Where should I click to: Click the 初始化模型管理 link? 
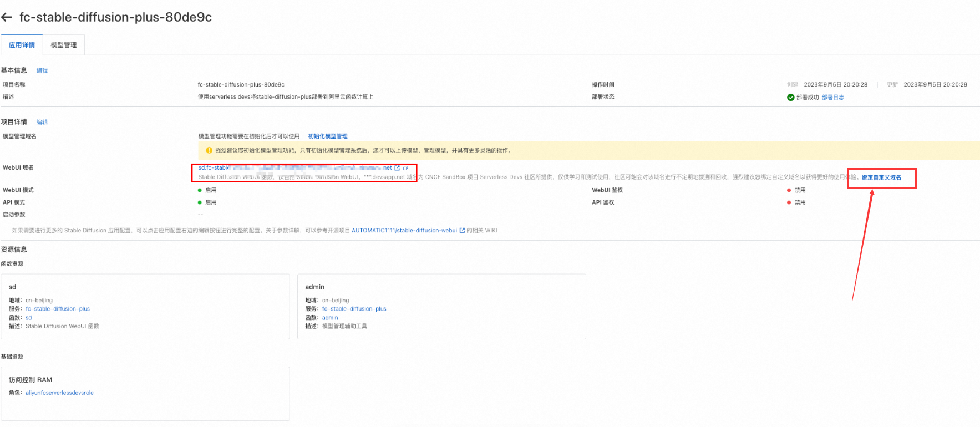click(x=328, y=136)
